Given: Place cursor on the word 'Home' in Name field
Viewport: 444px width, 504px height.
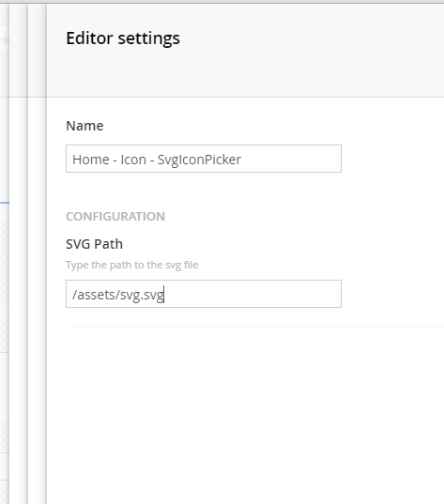Looking at the screenshot, I should click(x=91, y=160).
